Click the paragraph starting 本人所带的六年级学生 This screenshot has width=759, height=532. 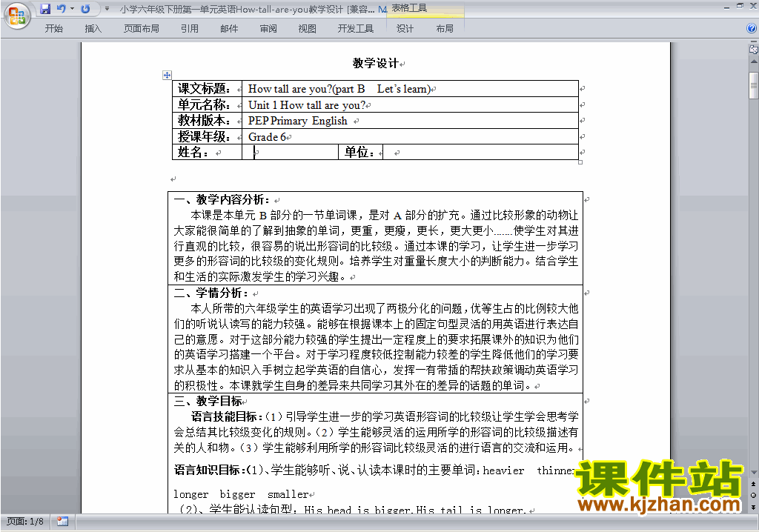click(x=376, y=347)
